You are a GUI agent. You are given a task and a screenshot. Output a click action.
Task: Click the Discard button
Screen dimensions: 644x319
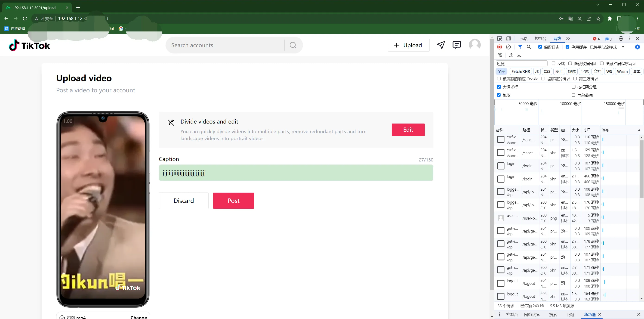(x=184, y=201)
